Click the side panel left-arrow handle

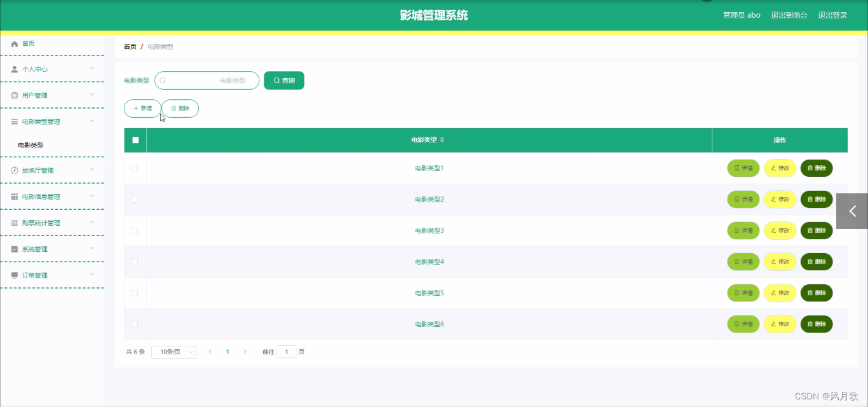pos(852,211)
